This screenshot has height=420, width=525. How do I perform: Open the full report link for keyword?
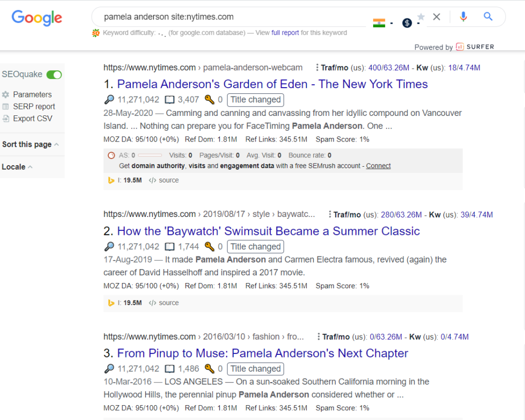[285, 33]
